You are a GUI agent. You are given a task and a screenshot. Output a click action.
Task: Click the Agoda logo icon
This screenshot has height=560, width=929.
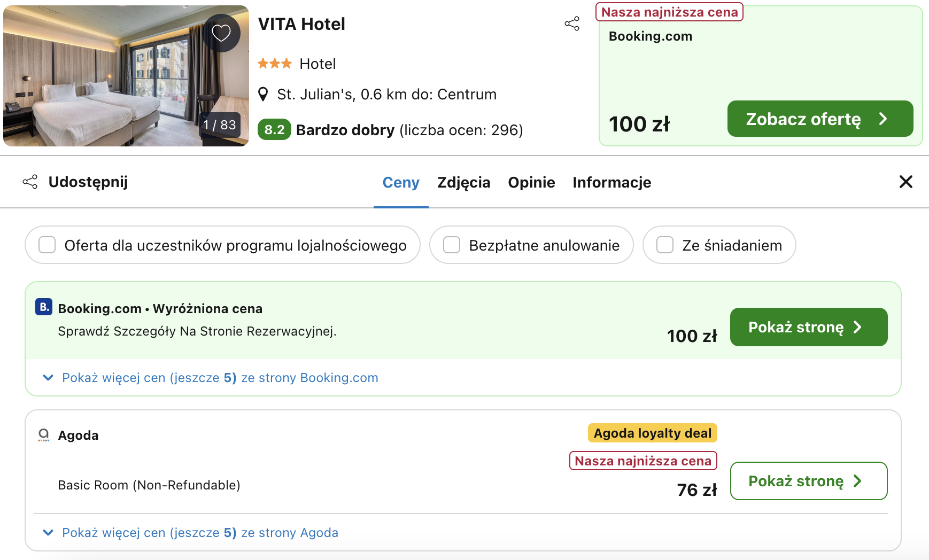click(44, 435)
